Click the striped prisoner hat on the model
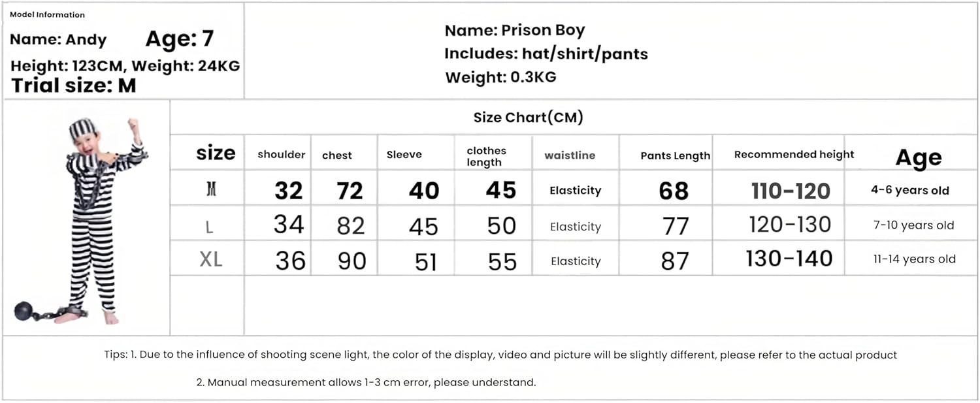980x403 pixels. click(83, 128)
